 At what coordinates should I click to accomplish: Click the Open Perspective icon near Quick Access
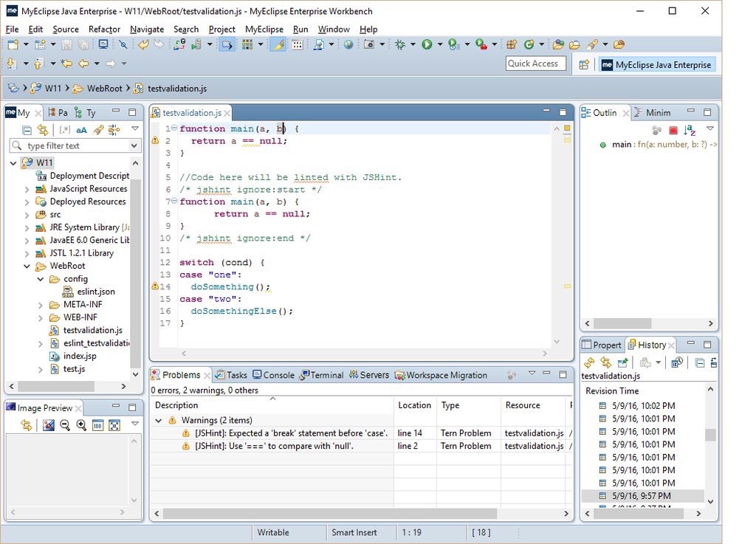[584, 64]
